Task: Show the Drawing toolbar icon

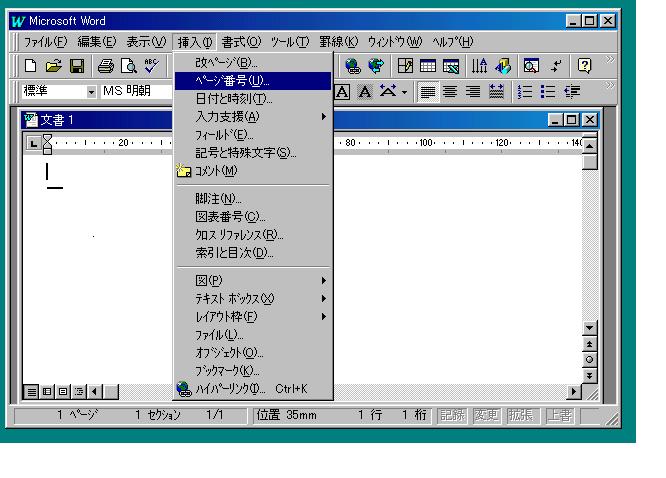Action: tap(503, 66)
